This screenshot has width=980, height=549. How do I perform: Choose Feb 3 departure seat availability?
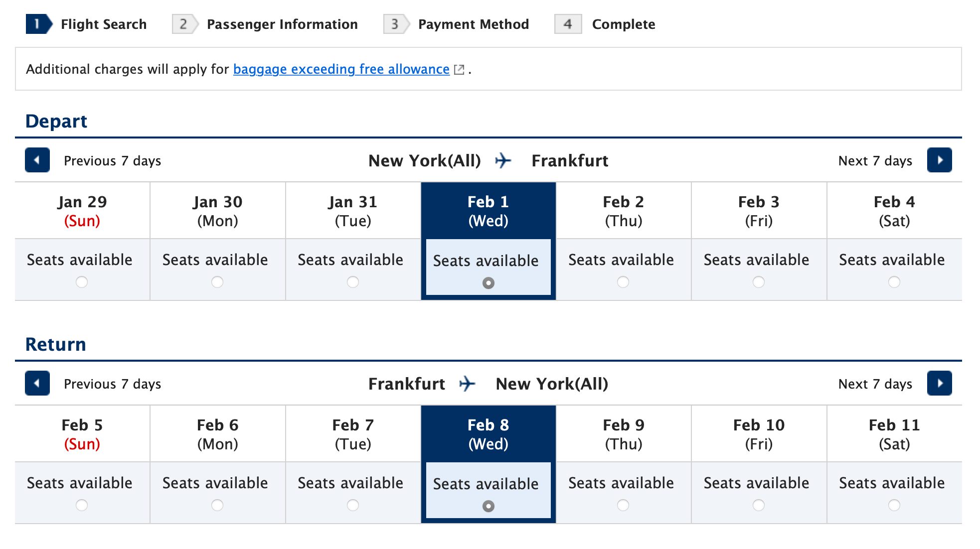(x=759, y=282)
